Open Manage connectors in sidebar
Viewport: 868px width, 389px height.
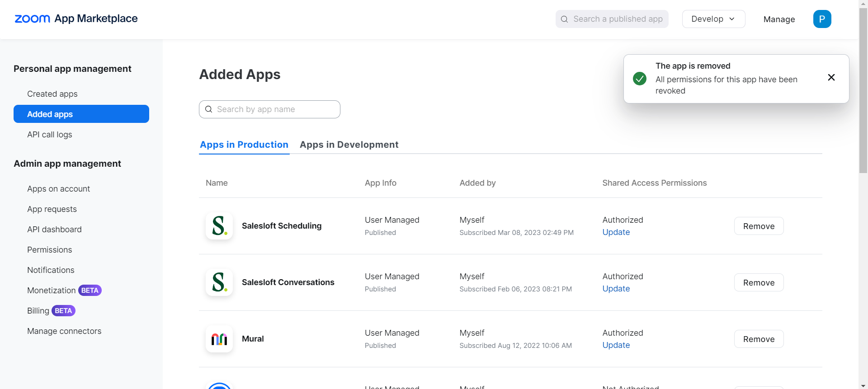coord(64,331)
